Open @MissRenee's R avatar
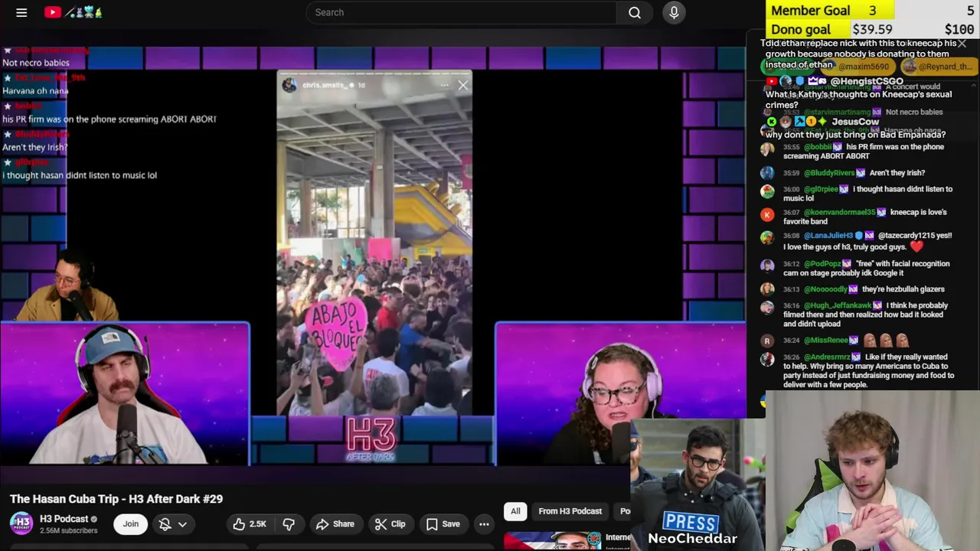Image resolution: width=980 pixels, height=551 pixels. 766,341
